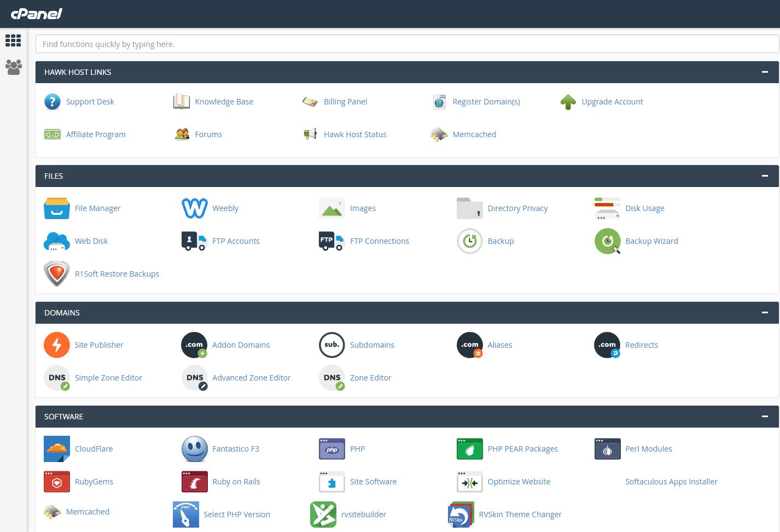Click the Subdomains sub. icon
This screenshot has width=780, height=532.
coord(332,345)
